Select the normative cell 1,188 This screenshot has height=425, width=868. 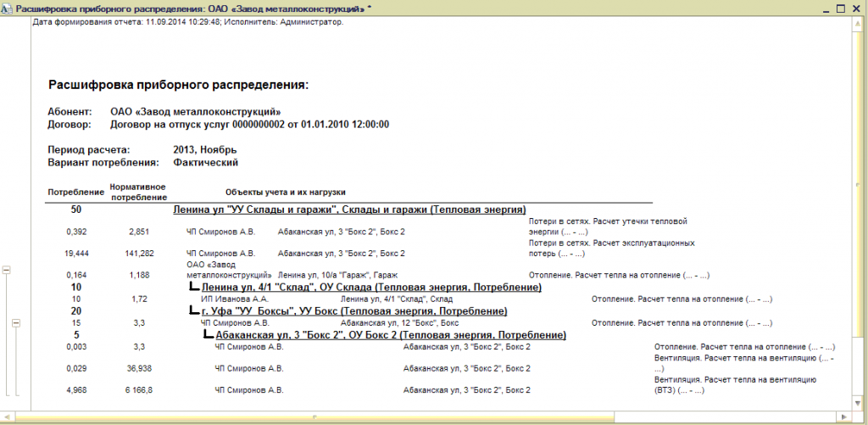pos(138,275)
